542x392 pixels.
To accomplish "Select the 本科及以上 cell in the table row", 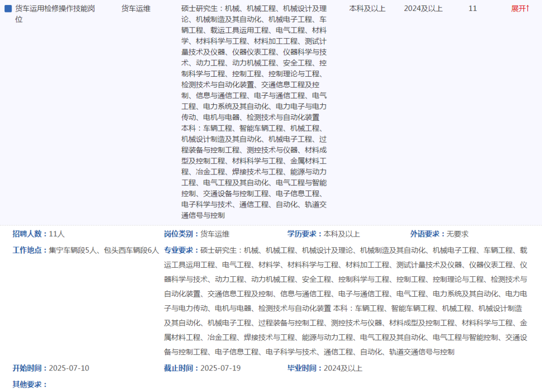I will (x=367, y=9).
